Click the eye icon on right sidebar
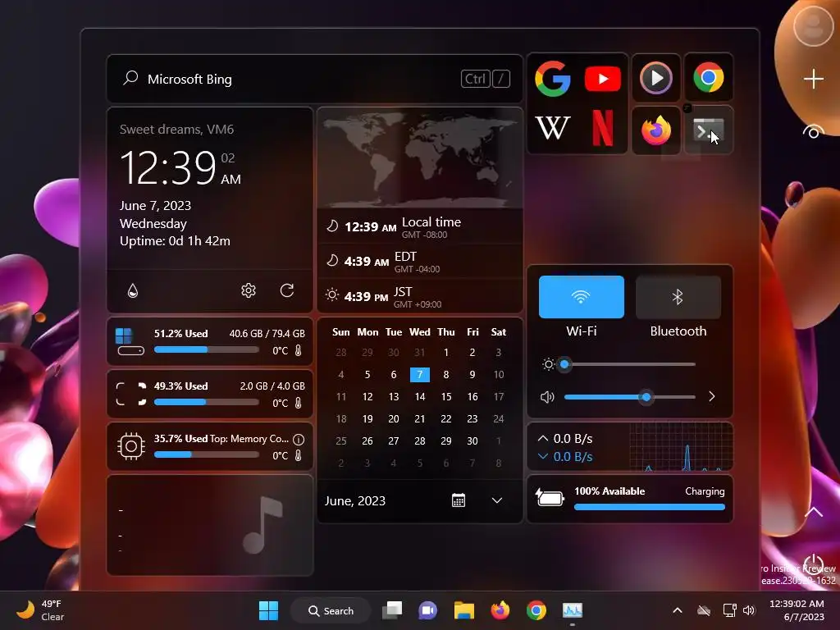The height and width of the screenshot is (630, 840). pyautogui.click(x=813, y=132)
